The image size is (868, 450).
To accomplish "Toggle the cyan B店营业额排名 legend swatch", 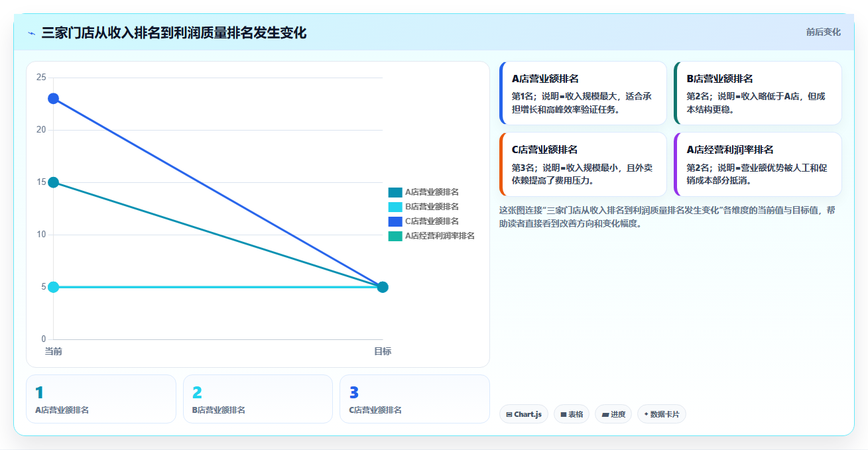I will (395, 207).
